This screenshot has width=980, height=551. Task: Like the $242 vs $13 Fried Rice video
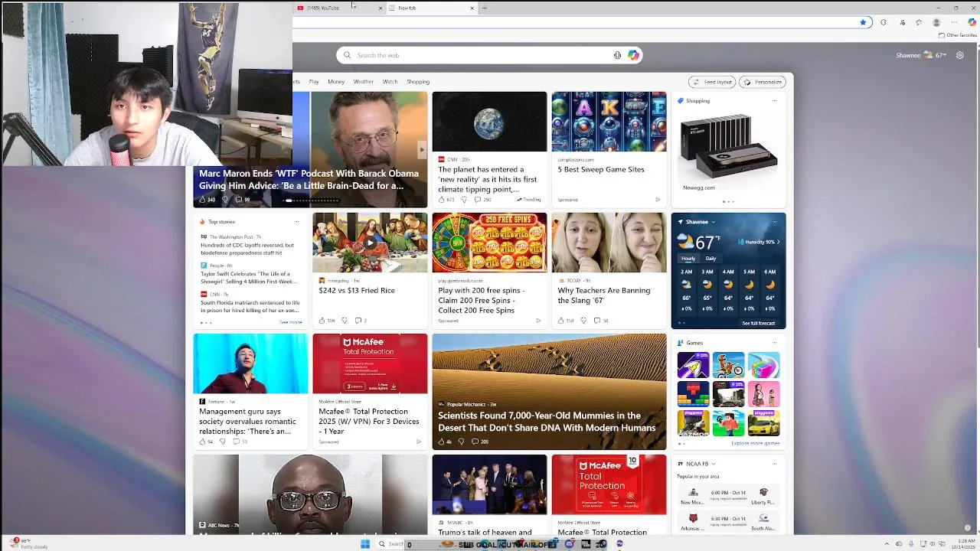(x=326, y=321)
